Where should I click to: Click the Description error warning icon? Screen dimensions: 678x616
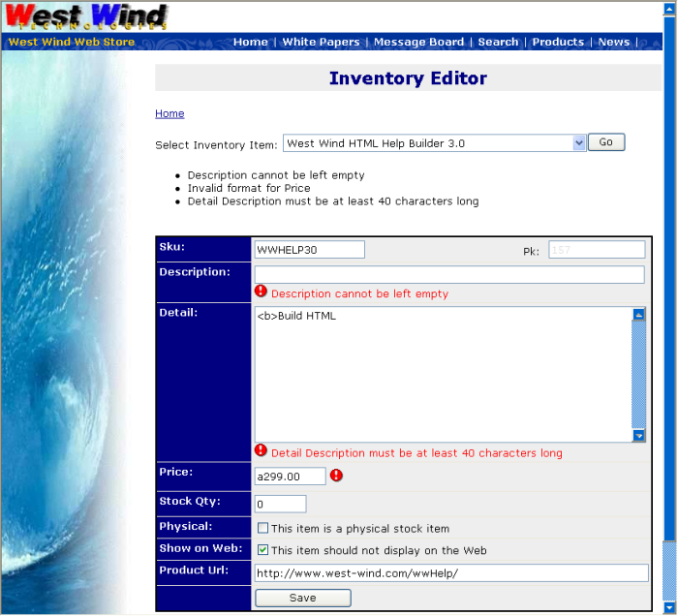tap(261, 292)
